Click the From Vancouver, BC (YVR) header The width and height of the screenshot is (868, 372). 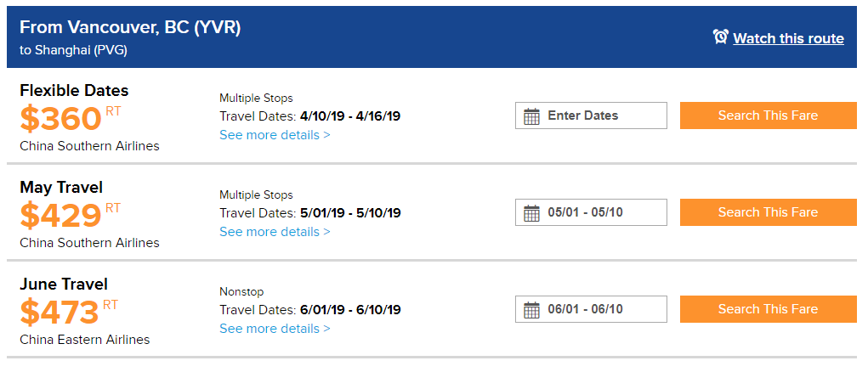tap(130, 28)
